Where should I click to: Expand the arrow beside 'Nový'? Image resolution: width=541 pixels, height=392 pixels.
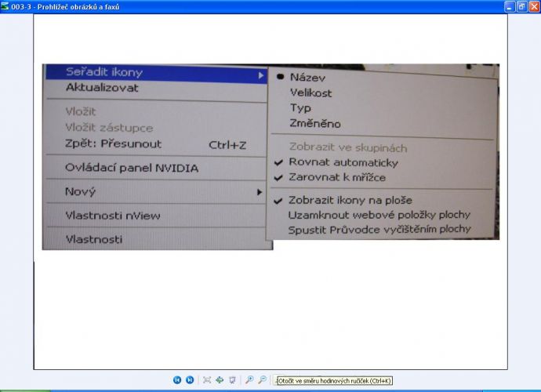tap(260, 192)
